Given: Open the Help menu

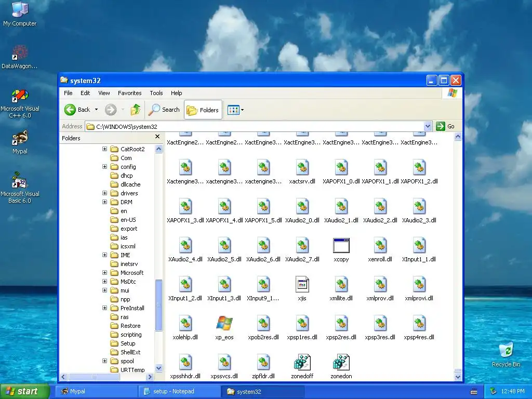Looking at the screenshot, I should (x=176, y=93).
